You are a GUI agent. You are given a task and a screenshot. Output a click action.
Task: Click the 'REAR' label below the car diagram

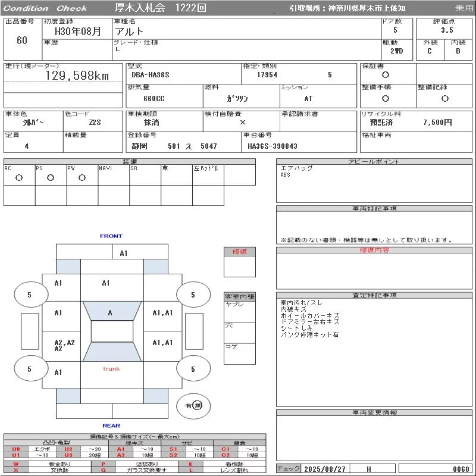111,426
